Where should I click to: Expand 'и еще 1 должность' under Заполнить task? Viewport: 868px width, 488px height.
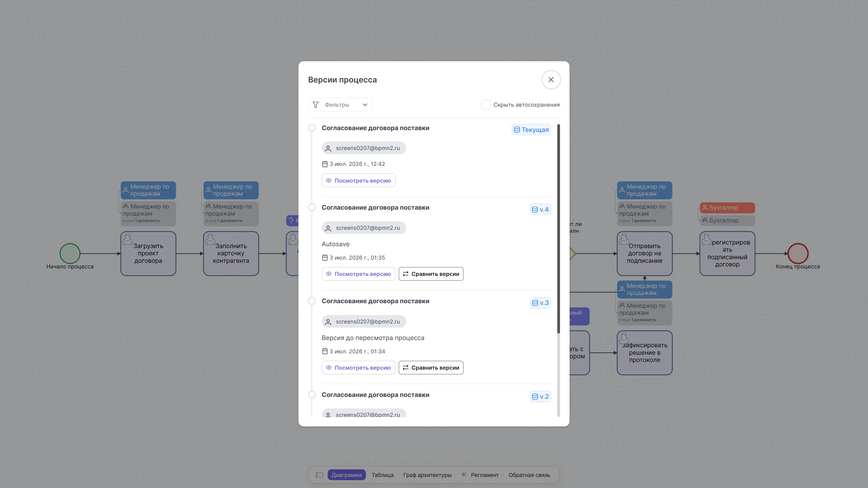click(224, 221)
